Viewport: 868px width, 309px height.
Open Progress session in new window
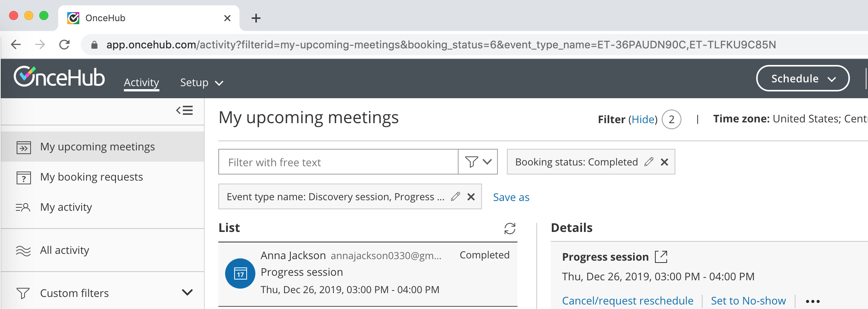(661, 257)
